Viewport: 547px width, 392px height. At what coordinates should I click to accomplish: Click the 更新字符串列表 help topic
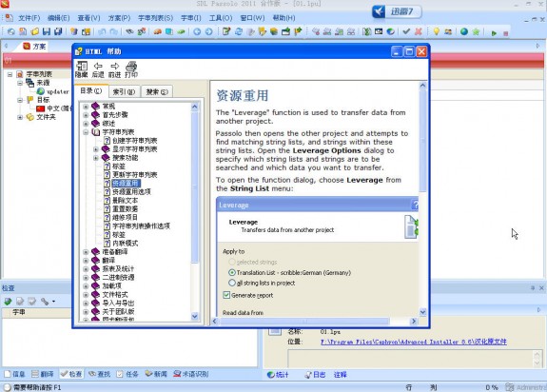[135, 175]
